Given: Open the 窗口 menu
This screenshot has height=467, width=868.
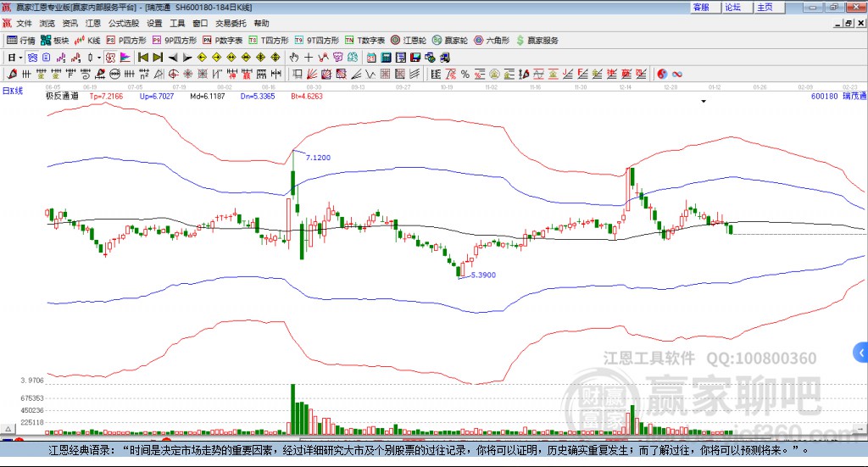Looking at the screenshot, I should [x=200, y=23].
